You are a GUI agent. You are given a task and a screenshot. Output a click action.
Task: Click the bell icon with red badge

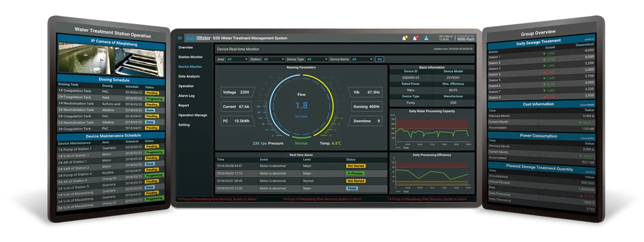tap(415, 38)
